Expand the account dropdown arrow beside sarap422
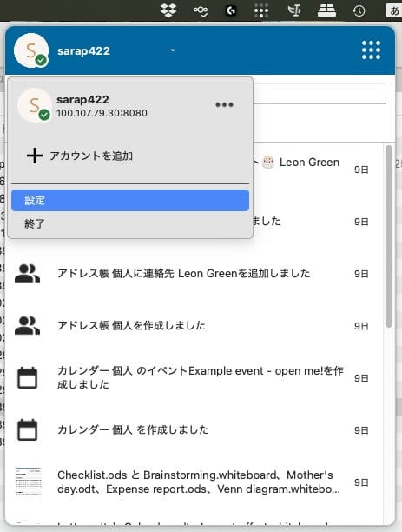This screenshot has height=532, width=402. [x=173, y=50]
